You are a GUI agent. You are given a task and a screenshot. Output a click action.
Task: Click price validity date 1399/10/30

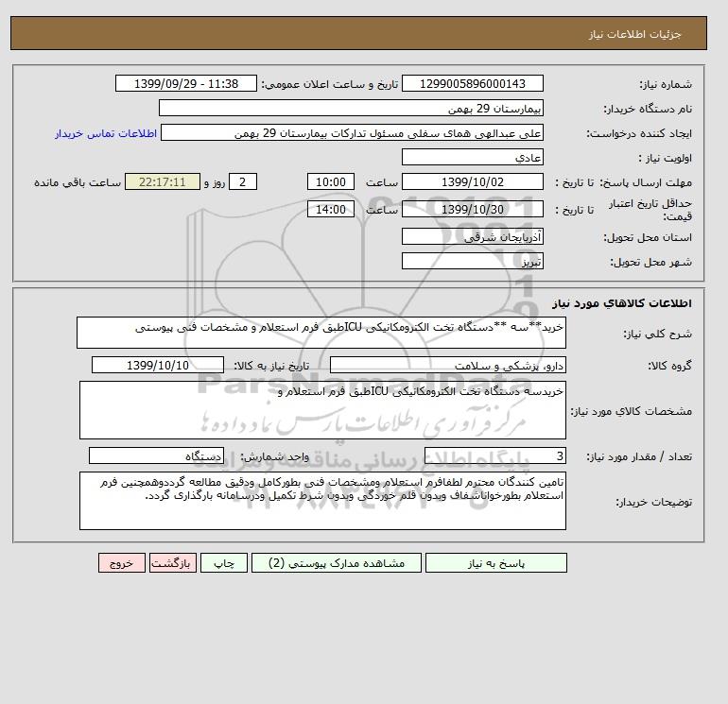point(472,209)
